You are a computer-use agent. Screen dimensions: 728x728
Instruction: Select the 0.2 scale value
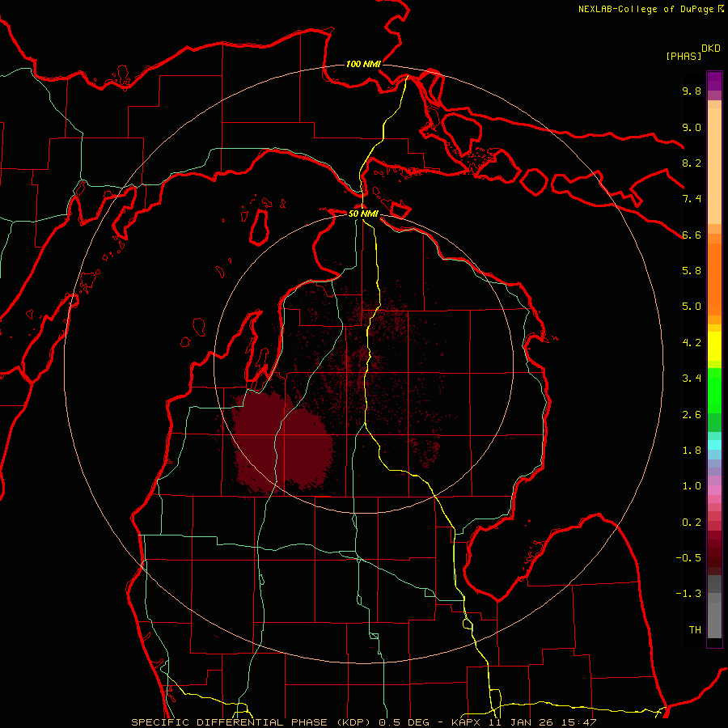692,523
